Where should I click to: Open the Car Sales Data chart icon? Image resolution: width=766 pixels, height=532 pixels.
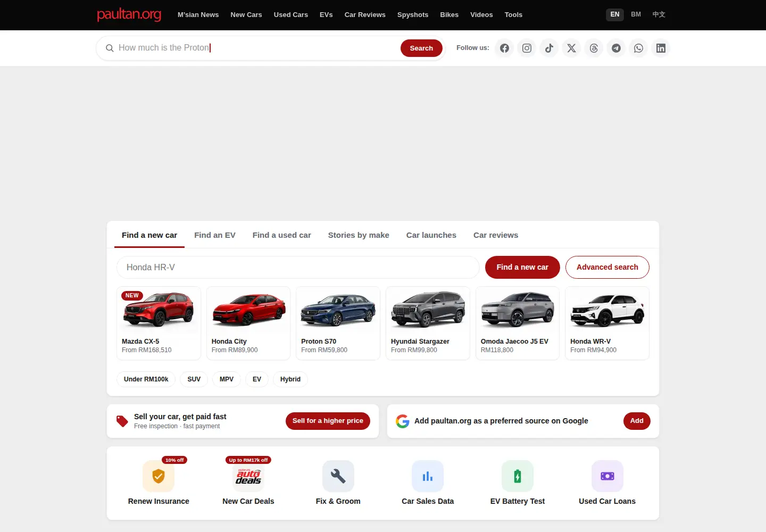[428, 476]
